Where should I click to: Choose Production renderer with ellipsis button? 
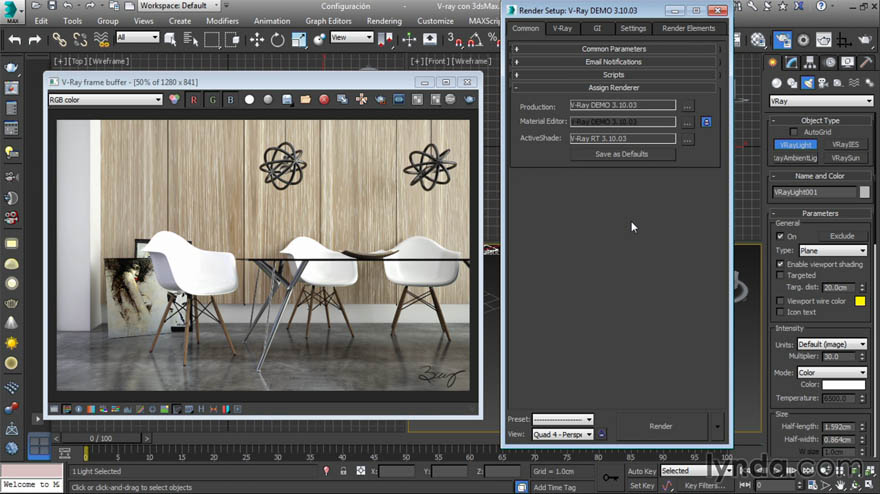pos(688,106)
